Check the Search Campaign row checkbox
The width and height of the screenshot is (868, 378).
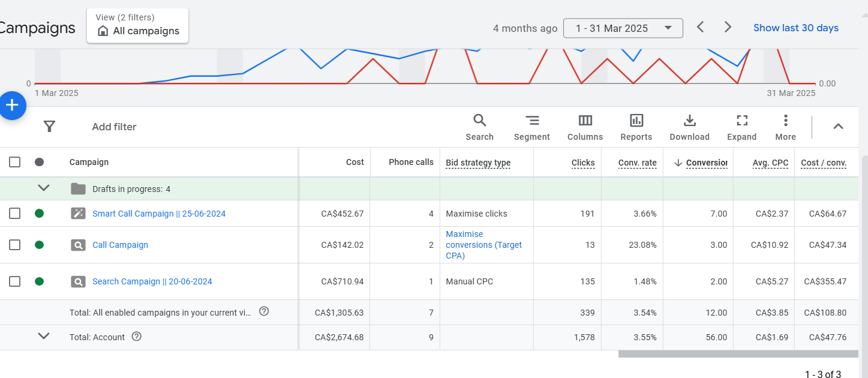15,281
